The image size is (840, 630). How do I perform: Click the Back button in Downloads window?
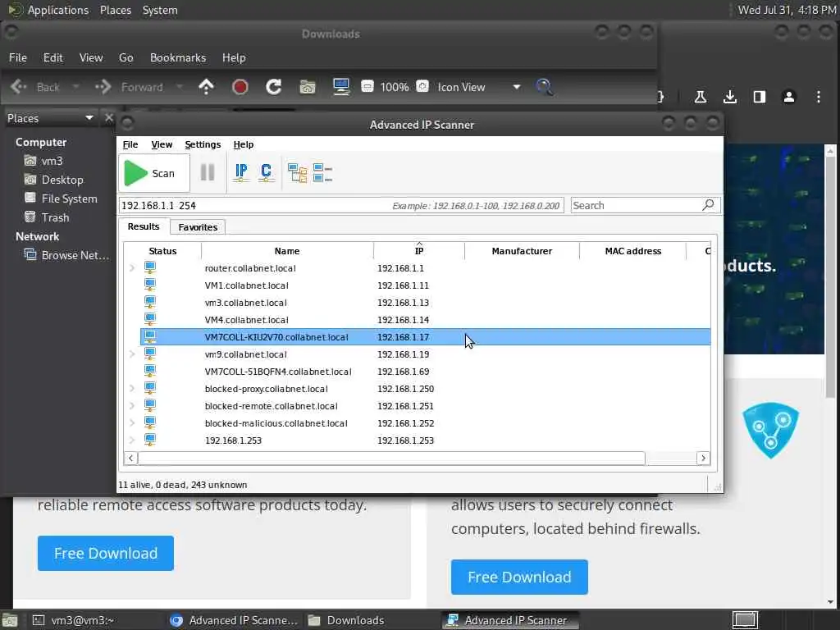tap(35, 87)
